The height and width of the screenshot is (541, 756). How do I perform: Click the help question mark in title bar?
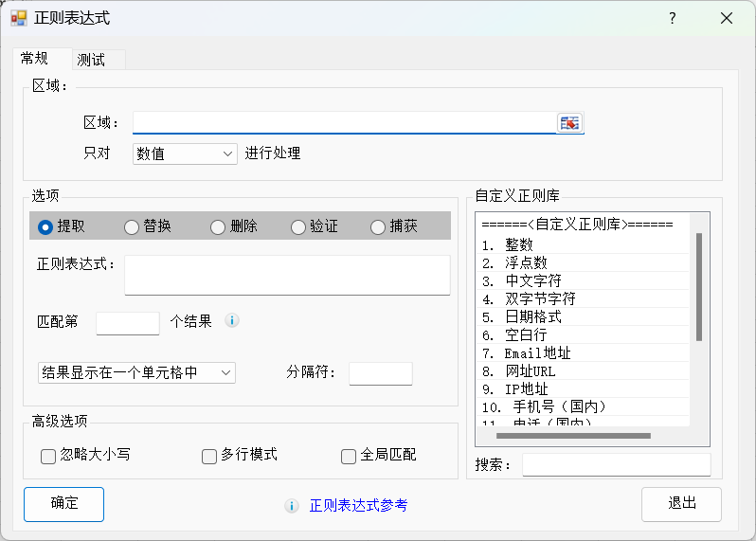click(x=673, y=18)
